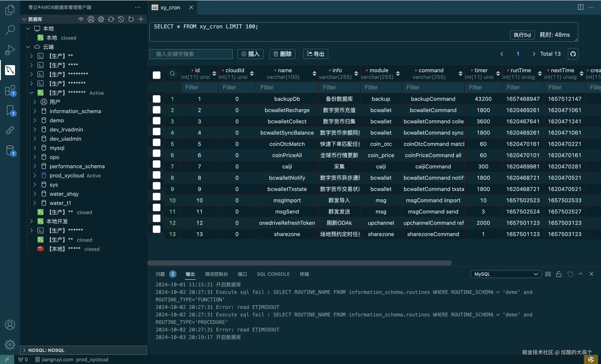Toggle the select-all checkbox in table header
601x364 pixels.
pyautogui.click(x=157, y=75)
